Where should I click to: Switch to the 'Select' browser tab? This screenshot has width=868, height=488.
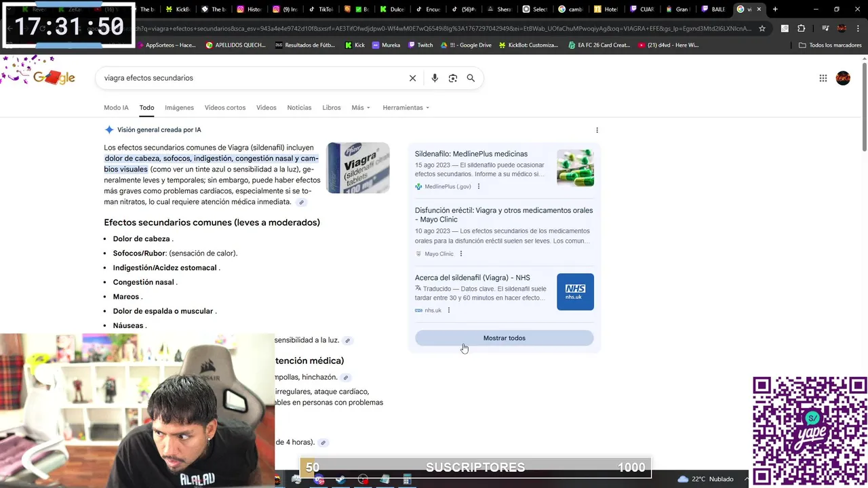534,9
